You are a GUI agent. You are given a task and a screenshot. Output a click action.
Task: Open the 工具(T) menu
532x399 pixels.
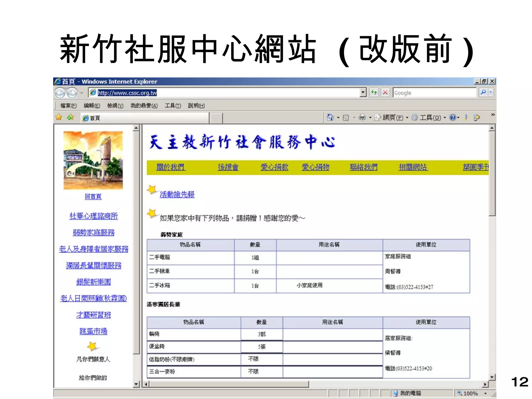click(x=173, y=106)
